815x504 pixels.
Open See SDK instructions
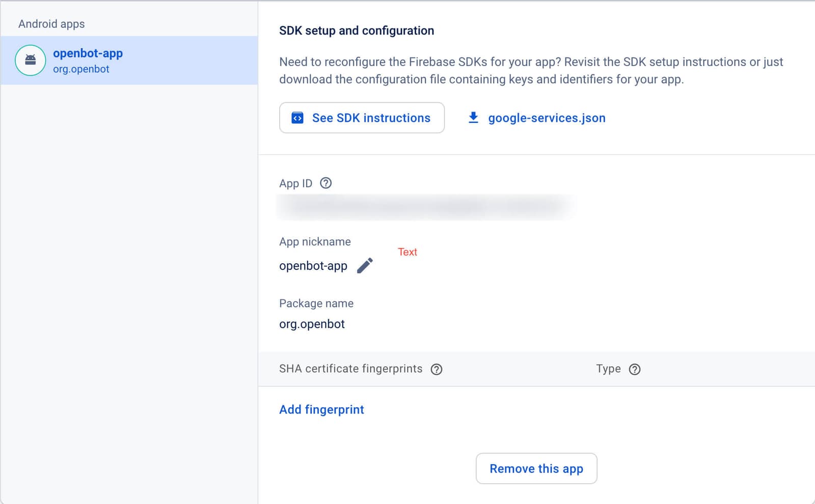click(x=362, y=118)
